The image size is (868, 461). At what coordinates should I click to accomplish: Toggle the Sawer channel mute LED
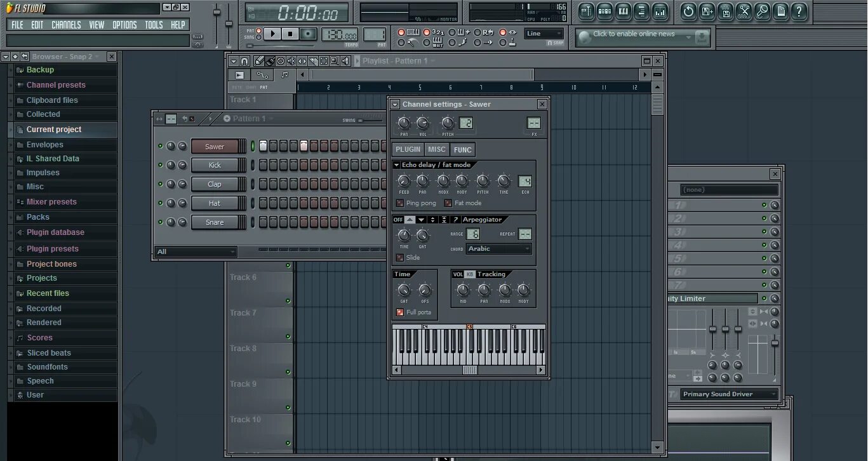161,146
